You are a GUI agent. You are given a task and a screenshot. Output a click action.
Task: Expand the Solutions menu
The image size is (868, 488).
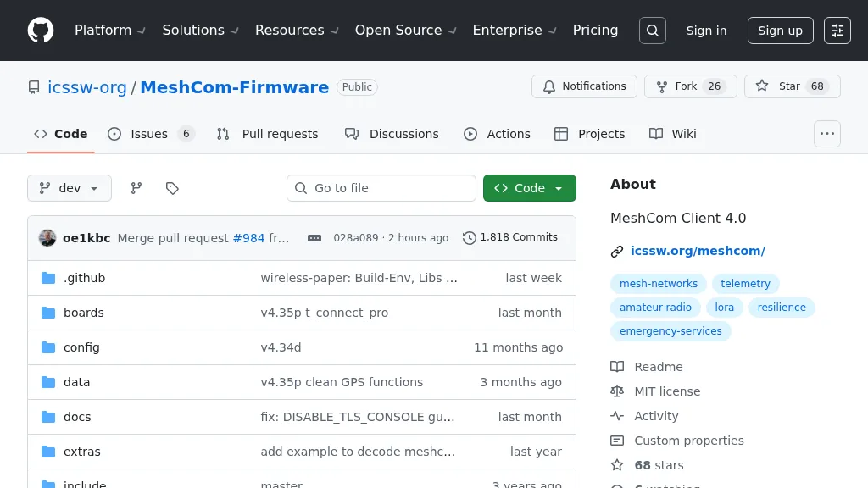click(x=200, y=30)
